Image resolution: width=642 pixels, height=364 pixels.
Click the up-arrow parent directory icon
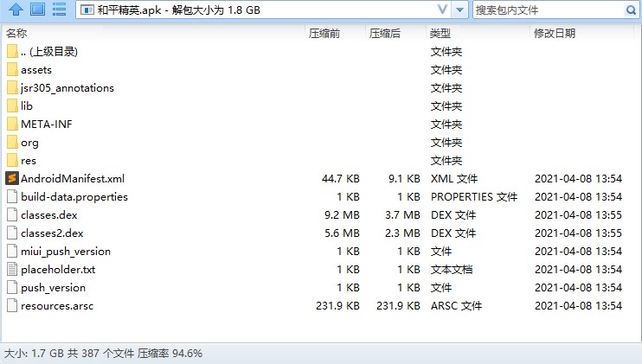pyautogui.click(x=16, y=10)
